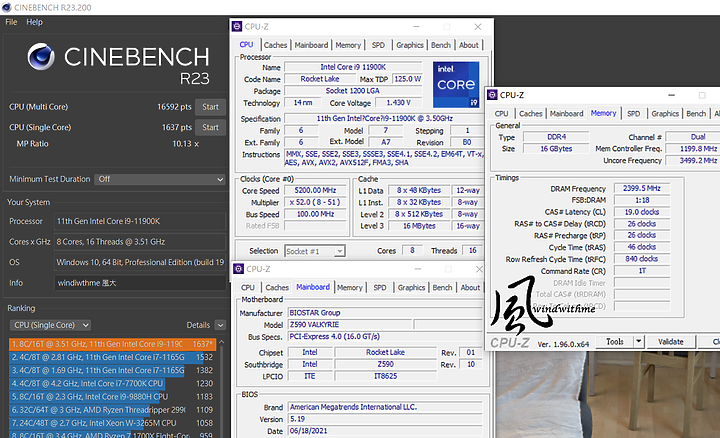Open the Tools dropdown arrow in CPU-Z
The width and height of the screenshot is (720, 438).
tap(639, 342)
